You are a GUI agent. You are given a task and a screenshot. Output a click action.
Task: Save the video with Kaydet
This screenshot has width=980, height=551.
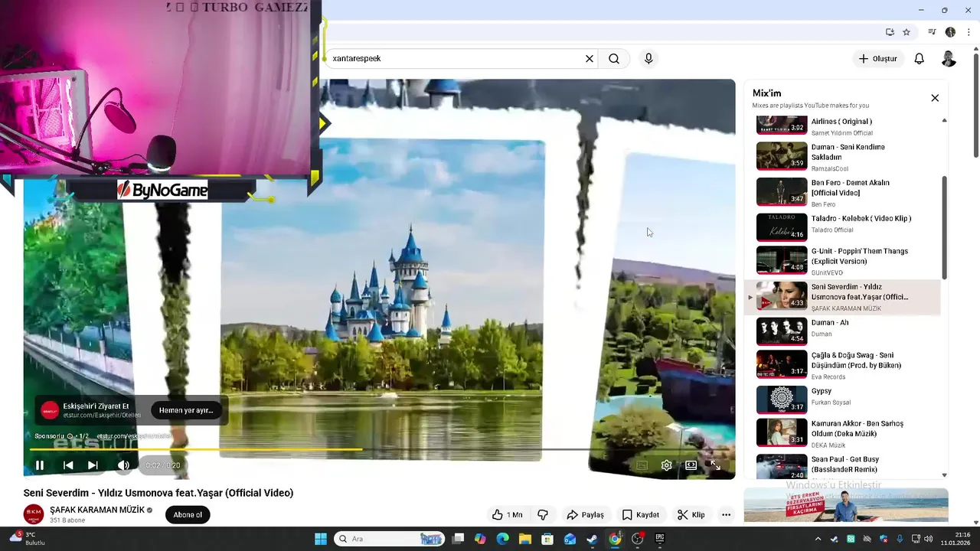click(x=640, y=515)
